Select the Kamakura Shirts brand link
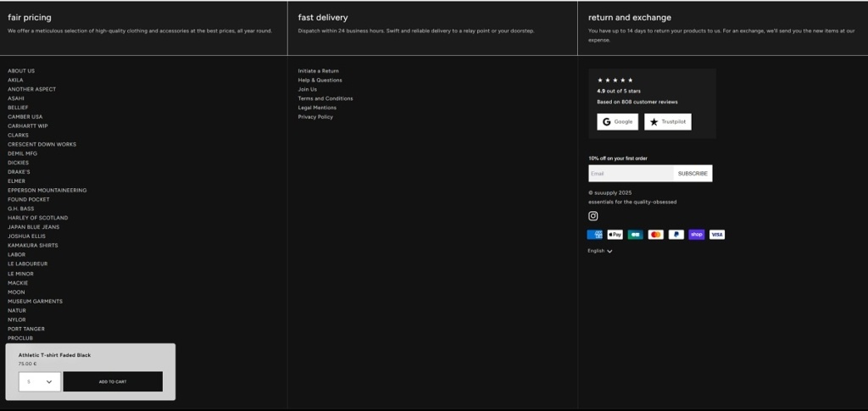Viewport: 868px width, 411px height. (x=33, y=246)
